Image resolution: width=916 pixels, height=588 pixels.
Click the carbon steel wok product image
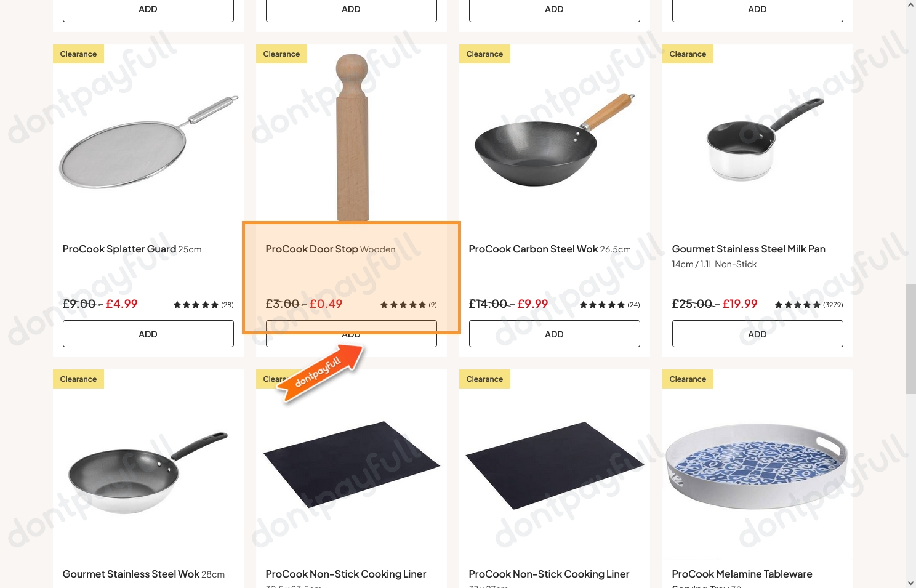tap(555, 140)
